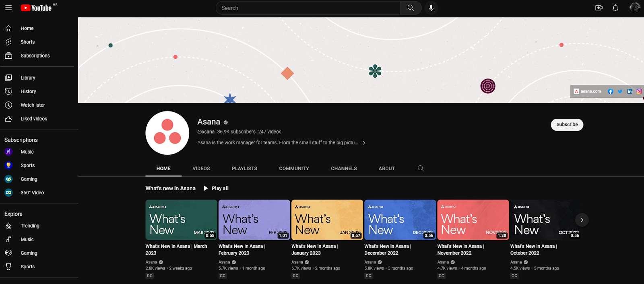
Task: Click the search input field
Action: tap(308, 8)
